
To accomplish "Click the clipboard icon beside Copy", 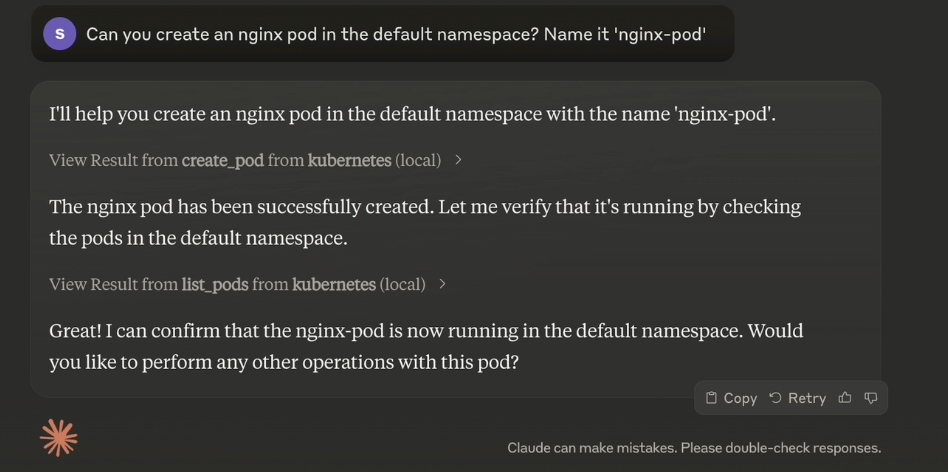I will coord(712,398).
